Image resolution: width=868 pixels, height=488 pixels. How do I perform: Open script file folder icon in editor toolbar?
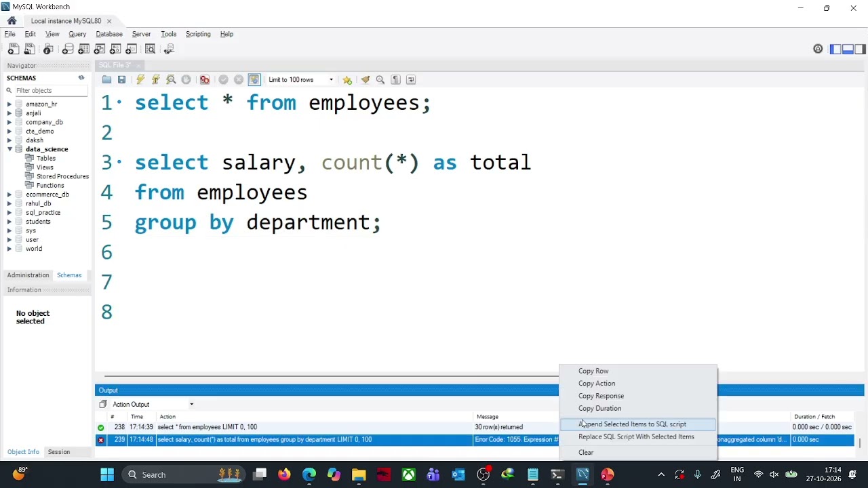[x=107, y=80]
